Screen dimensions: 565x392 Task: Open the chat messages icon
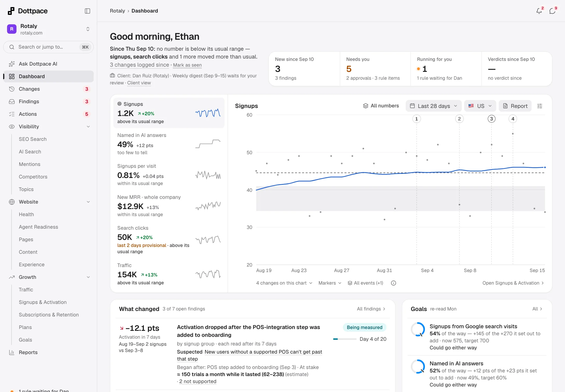click(552, 11)
